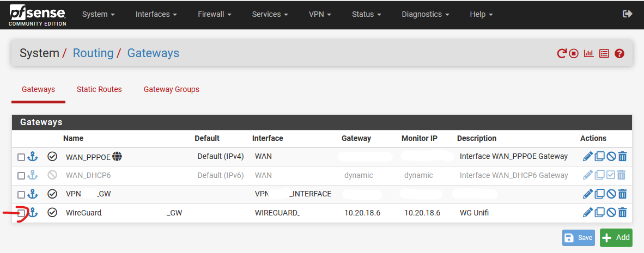Edit the WAN_PPPOE gateway with pencil icon
The height and width of the screenshot is (253, 644).
[x=588, y=156]
